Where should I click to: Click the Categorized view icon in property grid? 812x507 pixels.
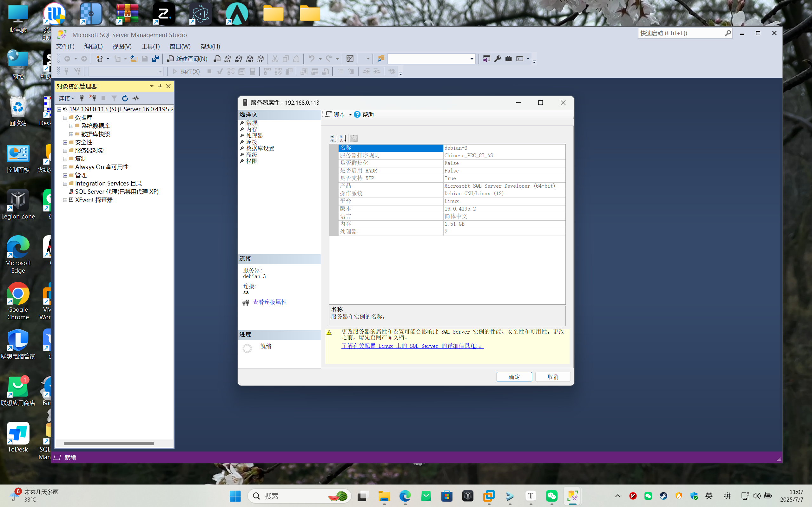[334, 139]
